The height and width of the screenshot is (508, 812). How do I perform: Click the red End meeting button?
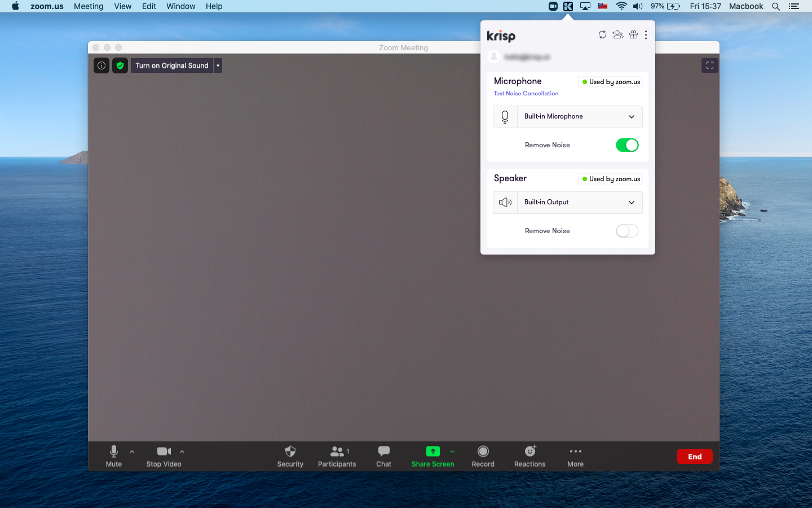pos(694,457)
